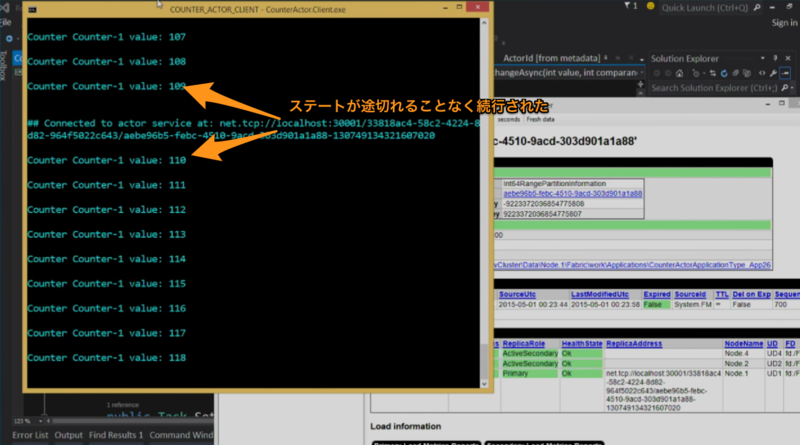The image size is (800, 445).
Task: Sort by NodeName column header
Action: point(743,344)
